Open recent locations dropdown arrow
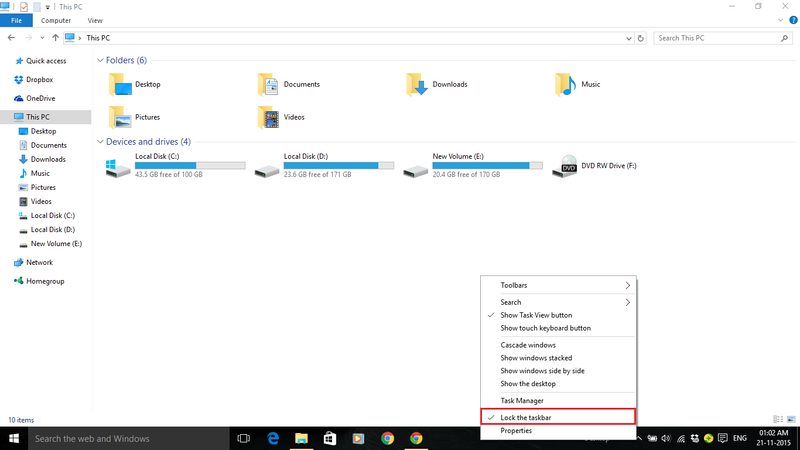The width and height of the screenshot is (800, 450). click(42, 38)
